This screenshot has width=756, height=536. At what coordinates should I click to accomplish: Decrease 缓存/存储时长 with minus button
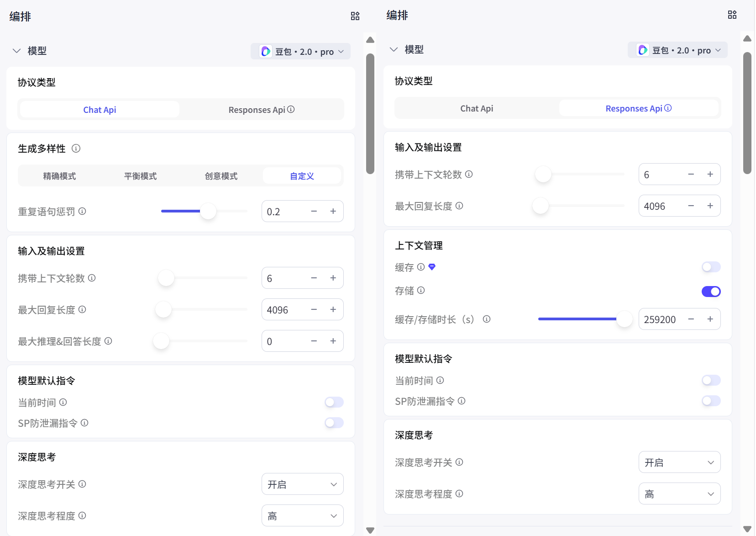point(691,319)
